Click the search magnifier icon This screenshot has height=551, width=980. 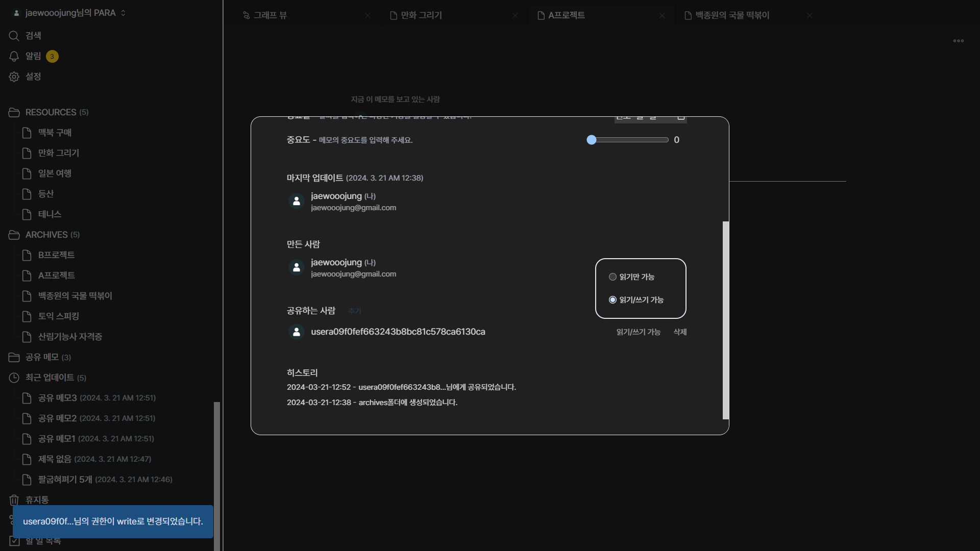click(x=14, y=36)
